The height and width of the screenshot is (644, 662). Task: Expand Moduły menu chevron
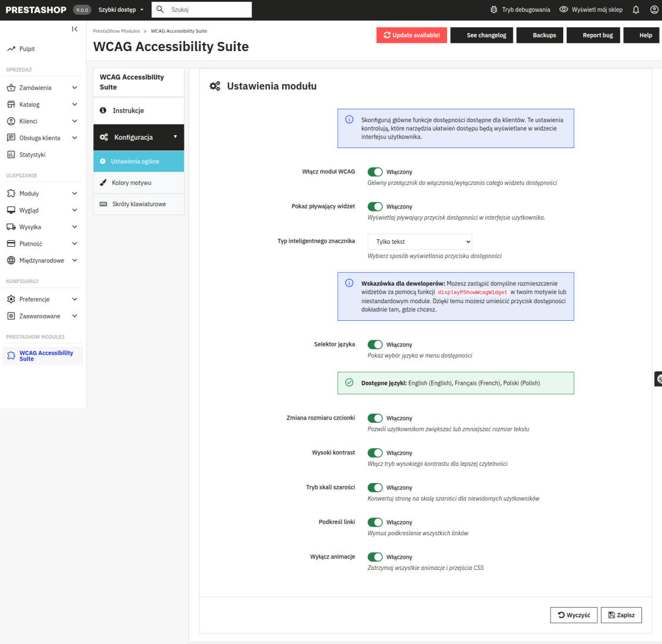(x=75, y=193)
